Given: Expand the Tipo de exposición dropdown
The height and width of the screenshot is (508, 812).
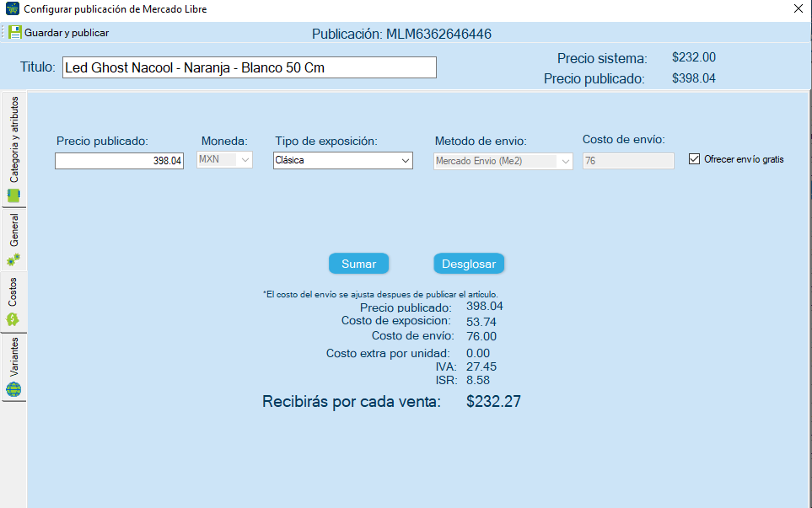Looking at the screenshot, I should 343,160.
